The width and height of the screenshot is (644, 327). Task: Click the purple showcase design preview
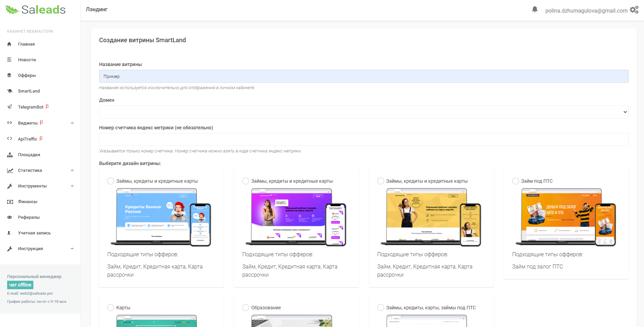(x=296, y=217)
